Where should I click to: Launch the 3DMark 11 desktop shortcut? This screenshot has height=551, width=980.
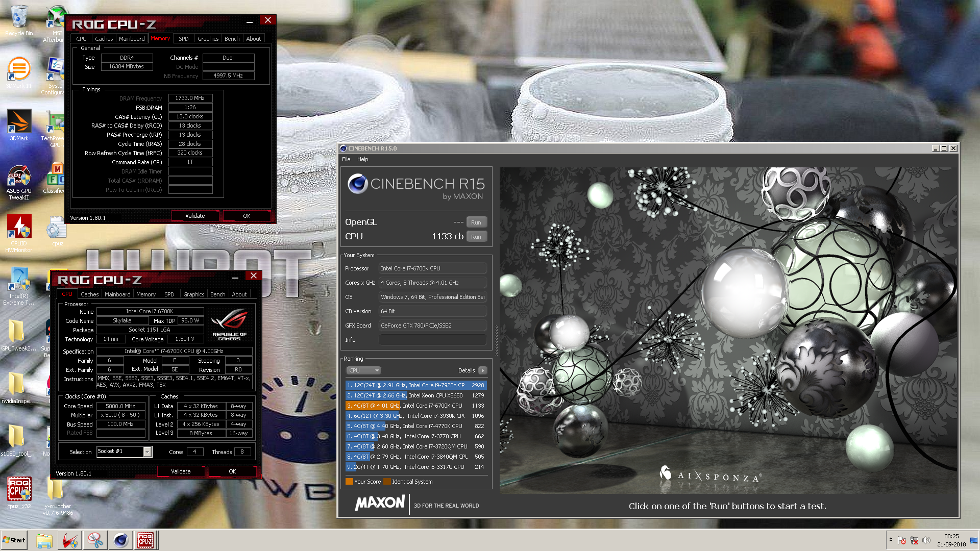point(19,72)
